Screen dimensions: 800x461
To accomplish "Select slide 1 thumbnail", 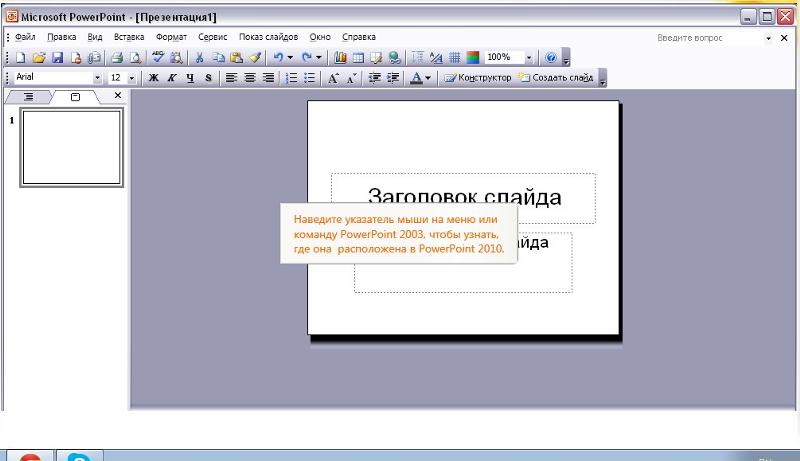I will [x=71, y=147].
